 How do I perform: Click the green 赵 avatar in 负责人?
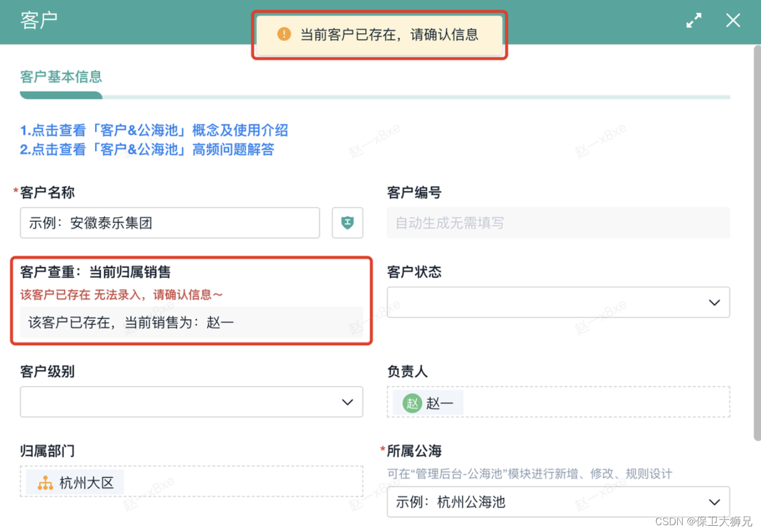[412, 403]
